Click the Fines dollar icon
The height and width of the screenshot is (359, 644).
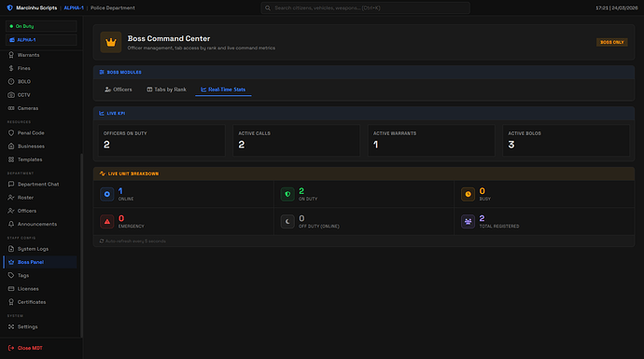pos(11,68)
